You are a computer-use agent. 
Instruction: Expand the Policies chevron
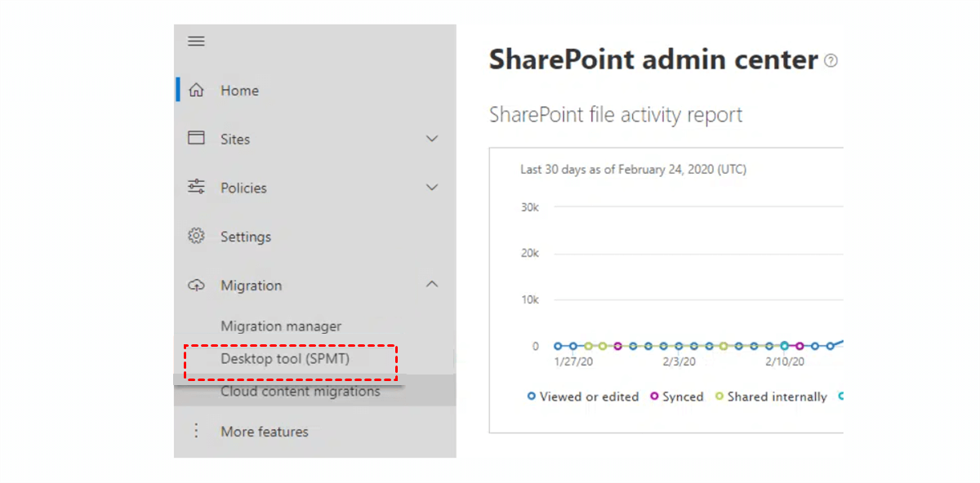[x=432, y=188]
